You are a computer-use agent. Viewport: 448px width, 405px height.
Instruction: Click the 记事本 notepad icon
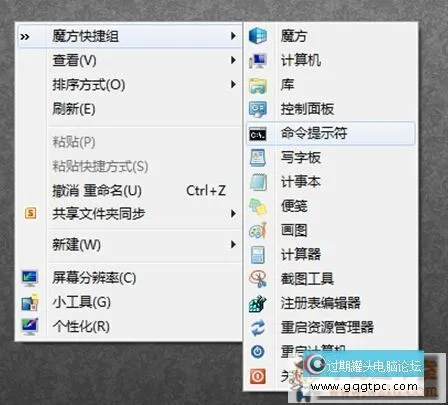pyautogui.click(x=258, y=182)
